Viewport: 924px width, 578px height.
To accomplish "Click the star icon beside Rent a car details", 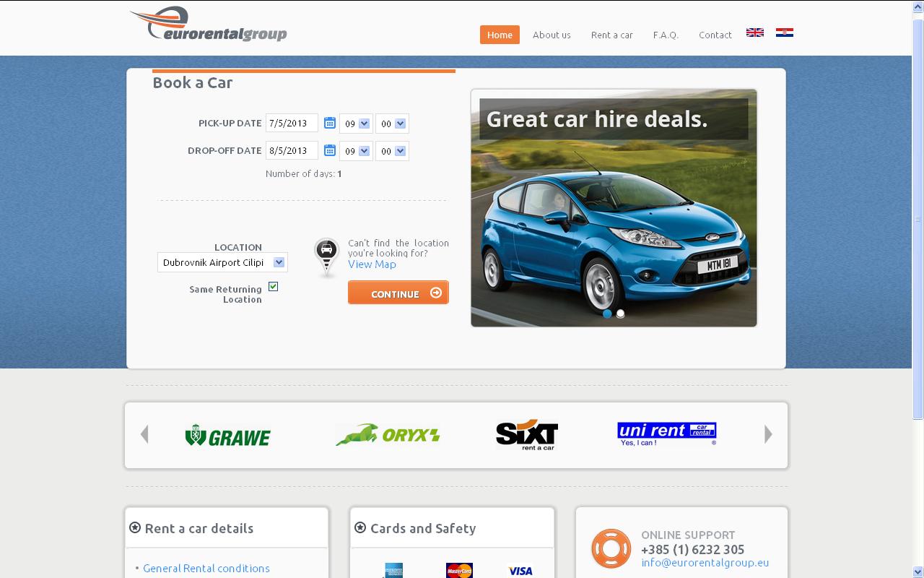I will coord(135,527).
